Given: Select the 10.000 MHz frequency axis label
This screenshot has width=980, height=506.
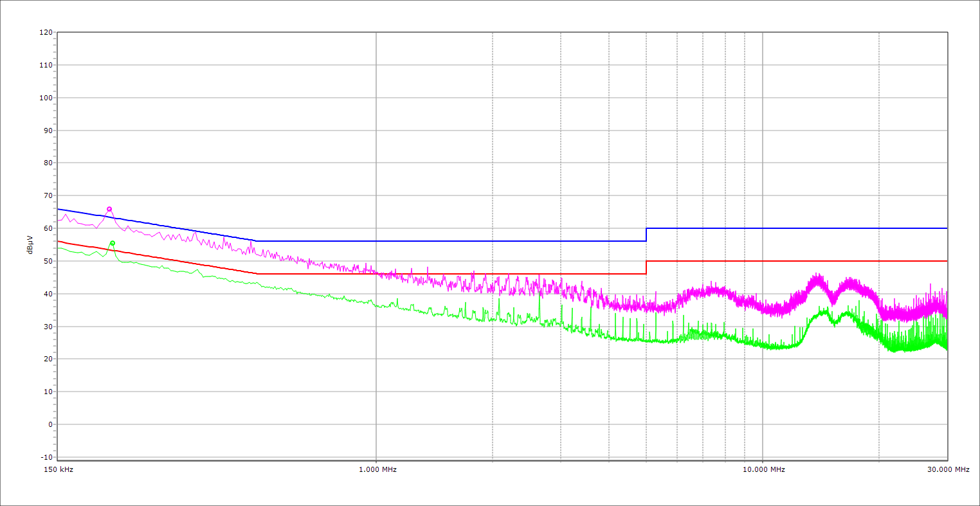Looking at the screenshot, I should [x=764, y=469].
